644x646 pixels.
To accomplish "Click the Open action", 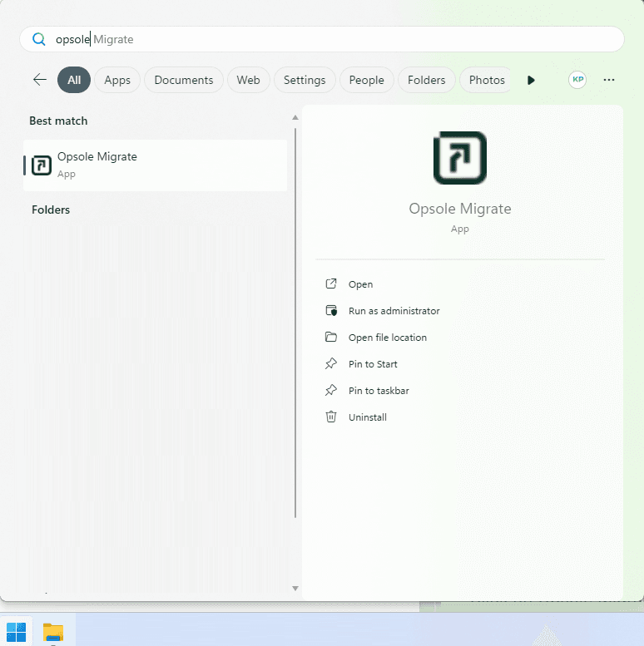I will pyautogui.click(x=360, y=284).
